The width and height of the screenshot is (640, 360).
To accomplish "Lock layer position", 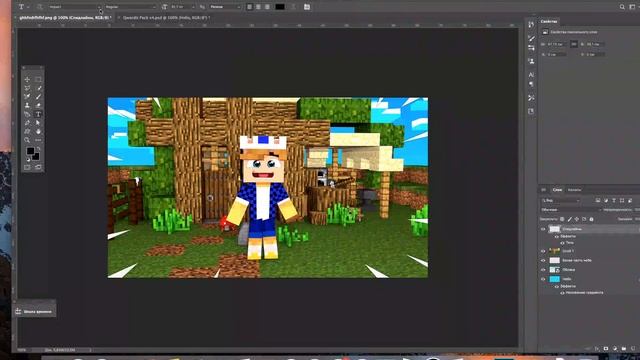I will click(577, 219).
